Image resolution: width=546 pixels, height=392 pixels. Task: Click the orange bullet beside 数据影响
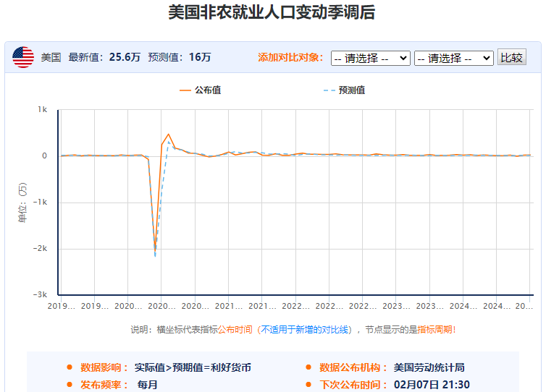pos(70,367)
